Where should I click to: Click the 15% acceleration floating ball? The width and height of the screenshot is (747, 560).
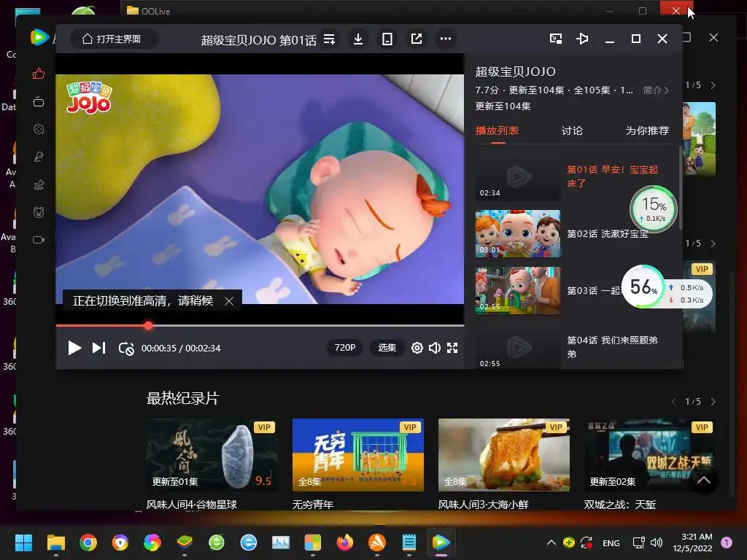coord(653,209)
